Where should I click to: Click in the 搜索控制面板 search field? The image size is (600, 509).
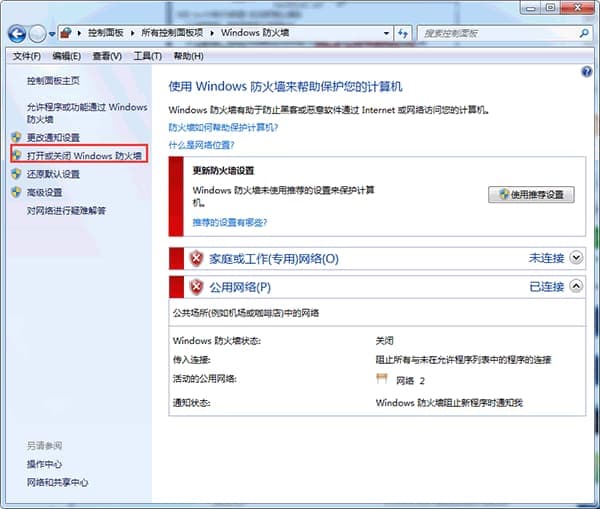pos(497,34)
